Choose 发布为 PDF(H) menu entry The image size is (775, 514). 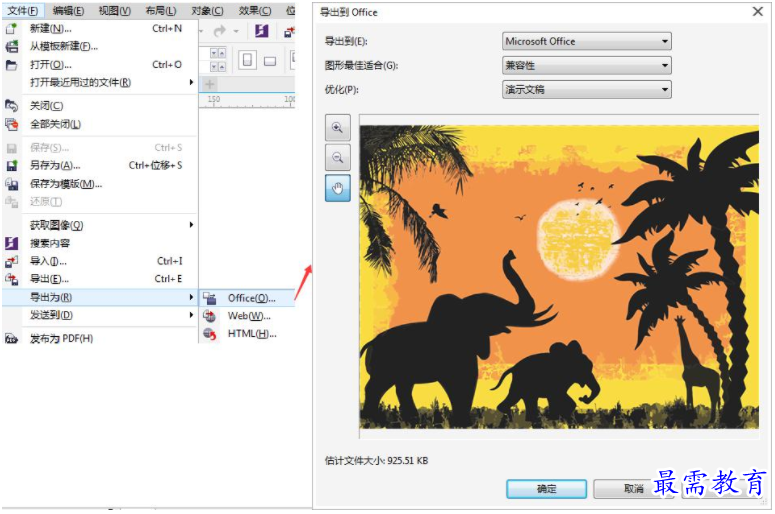tap(100, 339)
